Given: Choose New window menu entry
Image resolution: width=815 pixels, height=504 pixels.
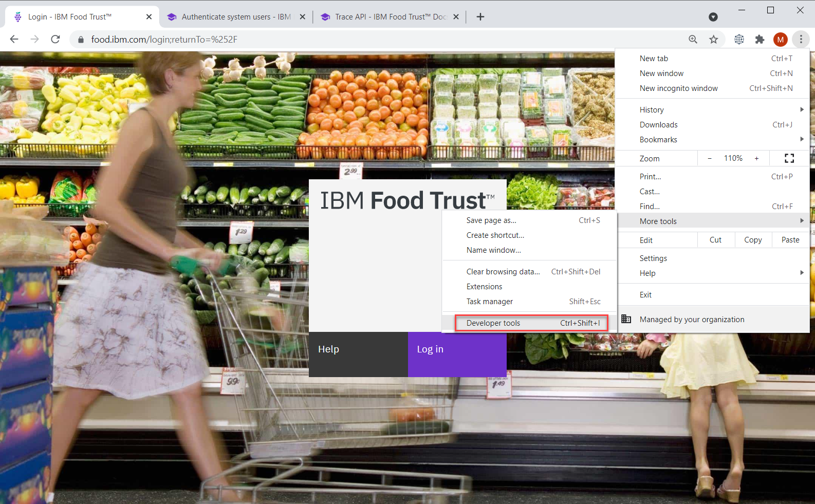Looking at the screenshot, I should coord(712,73).
